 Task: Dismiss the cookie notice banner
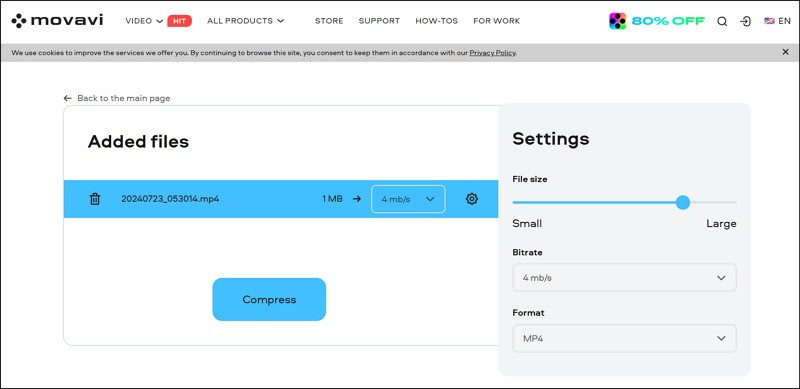(786, 52)
